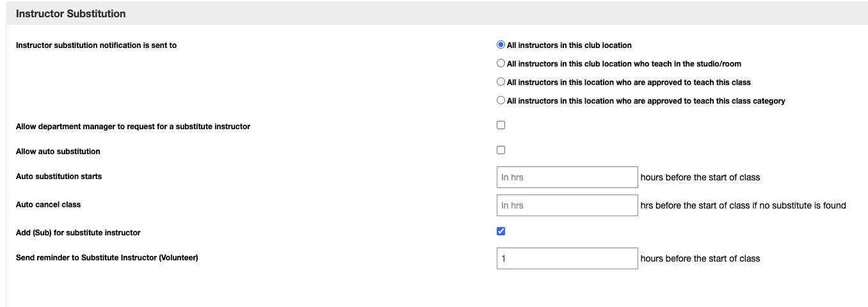Click the "Allow auto substitution" label text

58,152
